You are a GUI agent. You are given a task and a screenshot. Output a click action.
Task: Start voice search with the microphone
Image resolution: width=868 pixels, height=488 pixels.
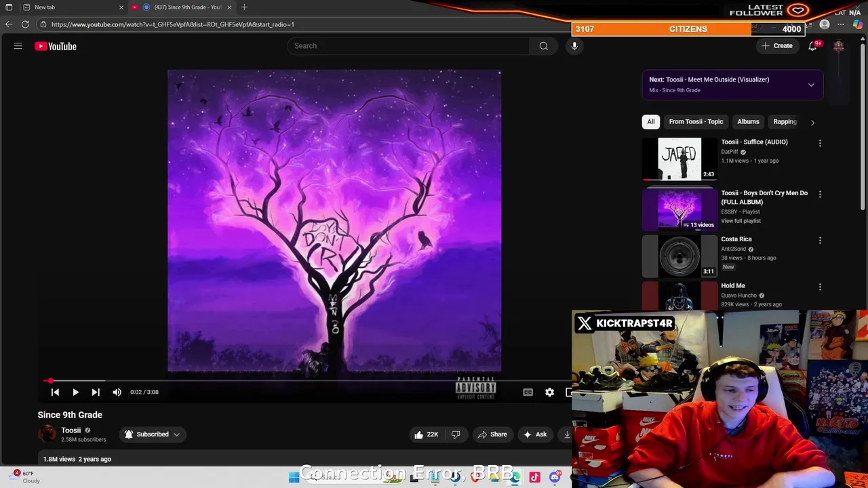574,46
